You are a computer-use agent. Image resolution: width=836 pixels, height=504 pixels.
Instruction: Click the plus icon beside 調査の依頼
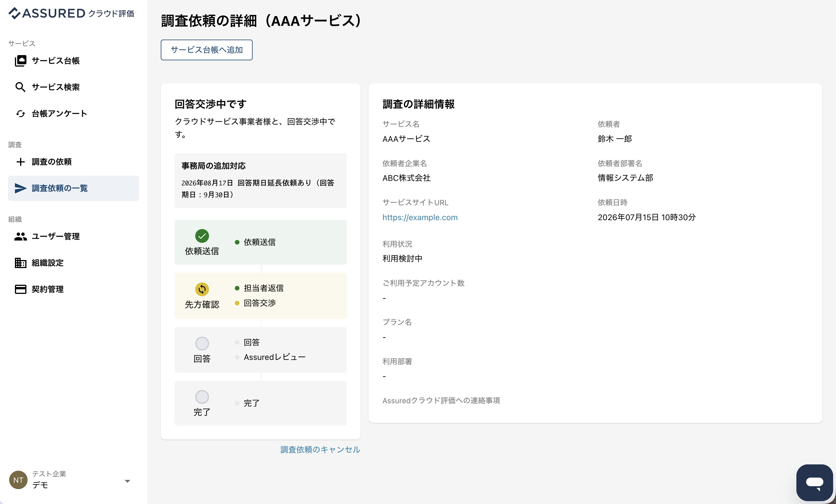coord(20,162)
